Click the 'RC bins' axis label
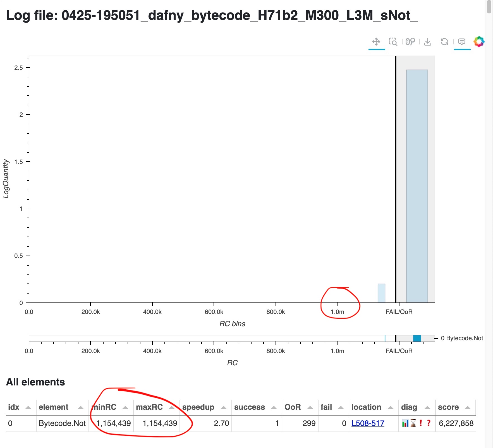This screenshot has width=493, height=448. 232,324
